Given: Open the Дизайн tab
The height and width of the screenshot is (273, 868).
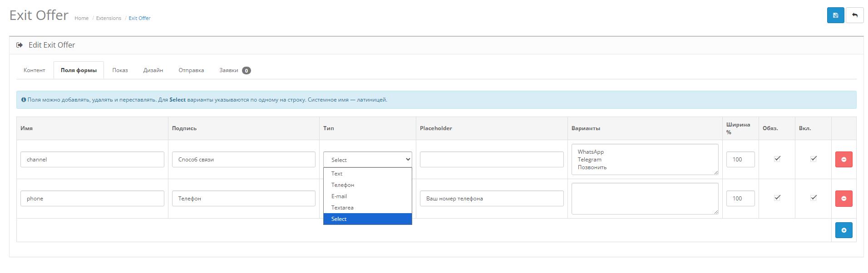Looking at the screenshot, I should pyautogui.click(x=153, y=70).
